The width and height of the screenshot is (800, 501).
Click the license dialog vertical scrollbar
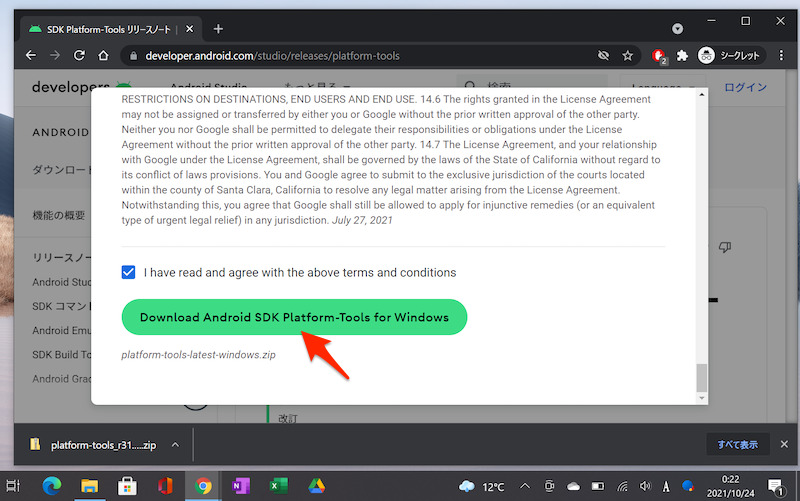coord(701,378)
